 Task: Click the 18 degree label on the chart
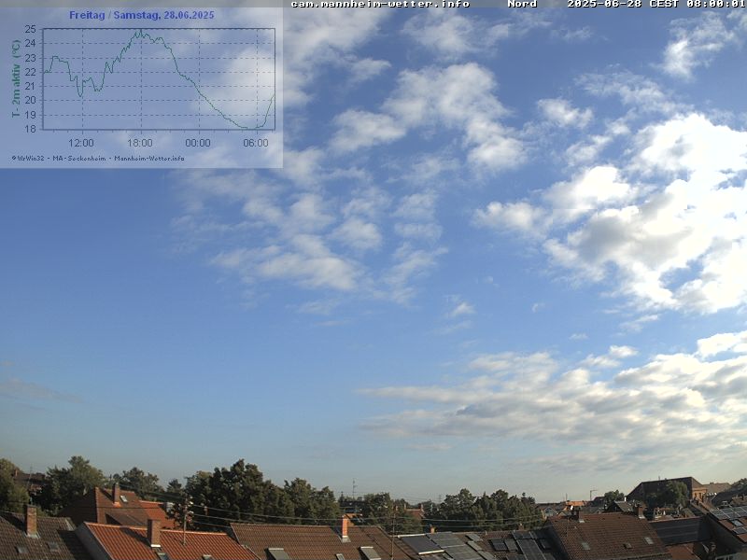pyautogui.click(x=31, y=129)
